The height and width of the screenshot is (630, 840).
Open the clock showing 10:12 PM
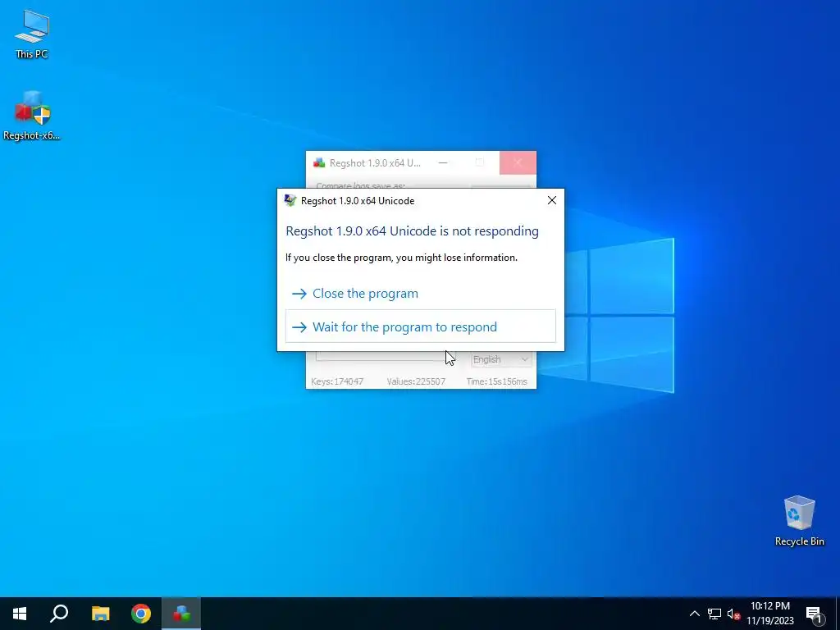[x=769, y=614]
